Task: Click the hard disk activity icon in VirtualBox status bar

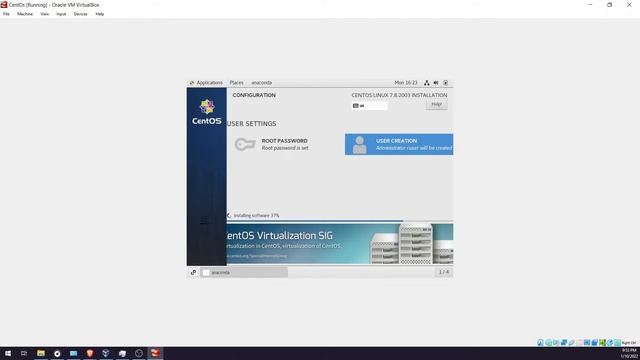Action: tap(540, 342)
